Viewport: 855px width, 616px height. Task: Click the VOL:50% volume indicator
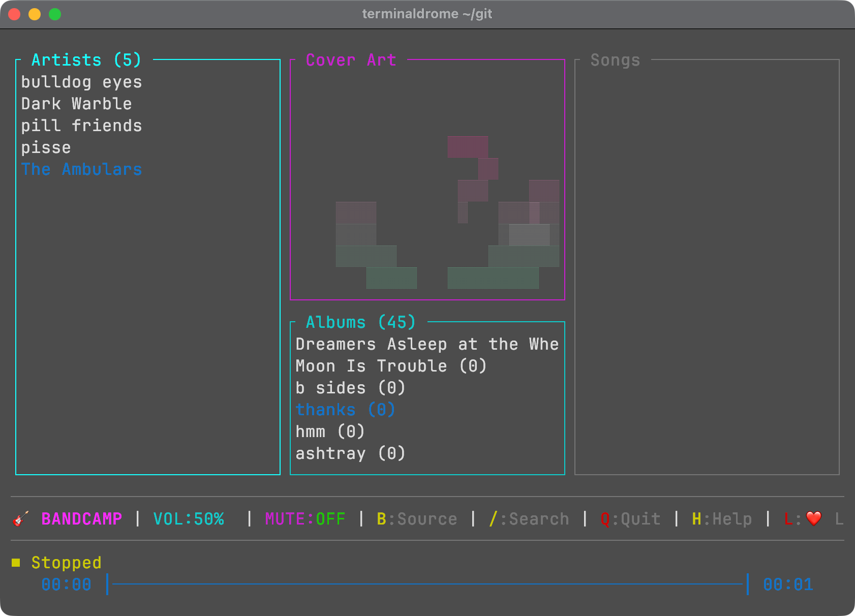(189, 519)
